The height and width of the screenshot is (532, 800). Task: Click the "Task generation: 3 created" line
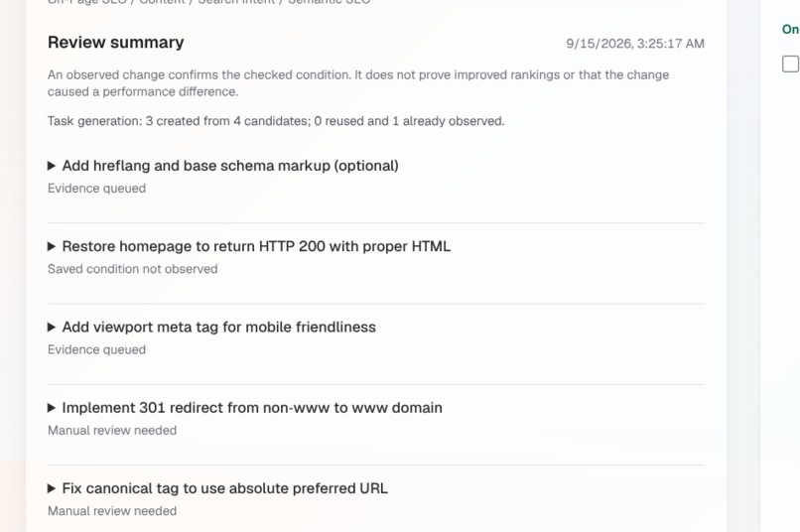coord(276,121)
